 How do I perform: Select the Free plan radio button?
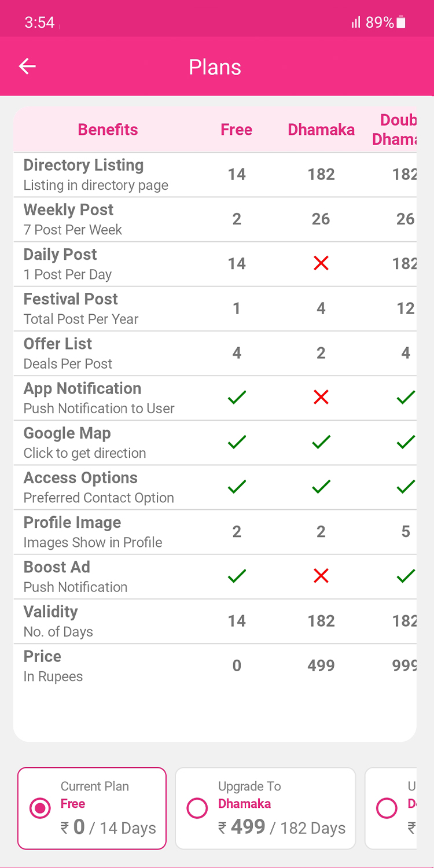(40, 808)
